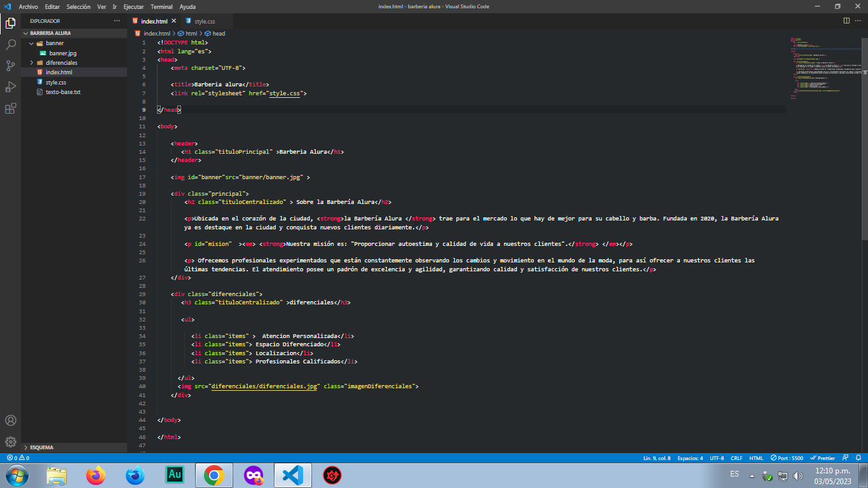Open Explorer views and more actions ellipsis
Viewport: 868px width, 488px height.
click(x=116, y=21)
